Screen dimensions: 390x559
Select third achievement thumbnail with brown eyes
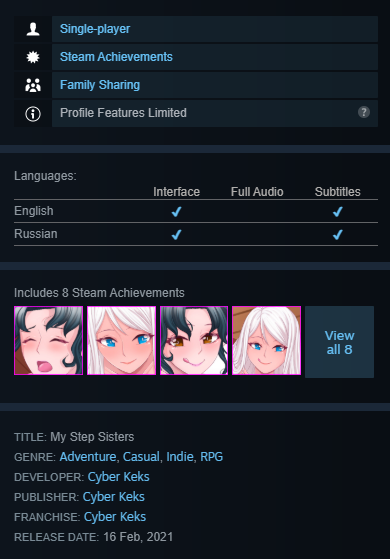tap(194, 340)
